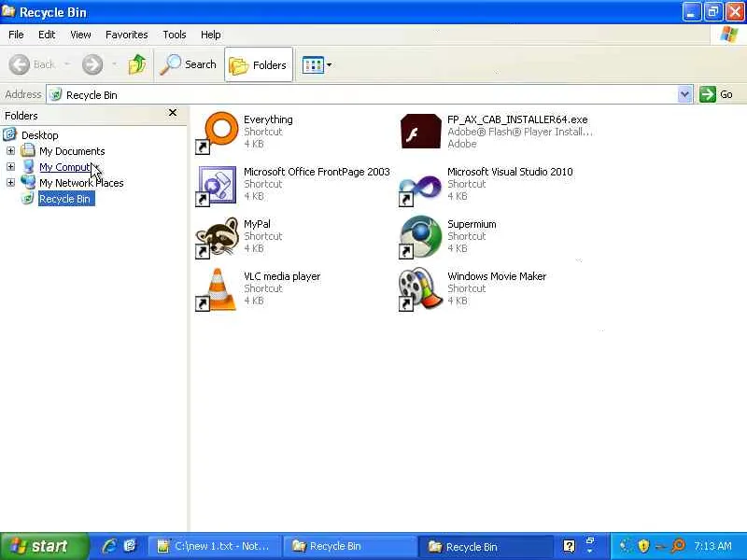Open the Help menu
Image resolution: width=747 pixels, height=560 pixels.
[211, 35]
